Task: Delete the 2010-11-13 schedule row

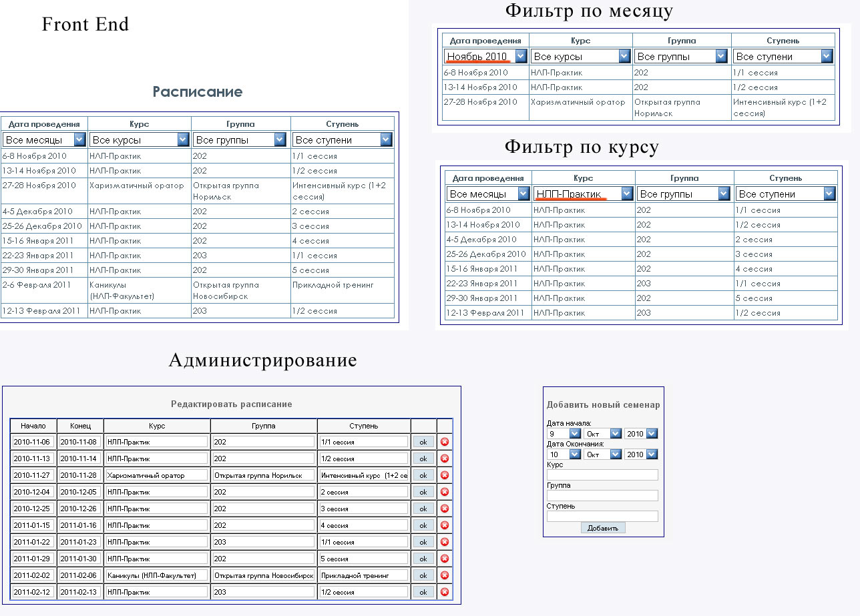Action: coord(445,458)
